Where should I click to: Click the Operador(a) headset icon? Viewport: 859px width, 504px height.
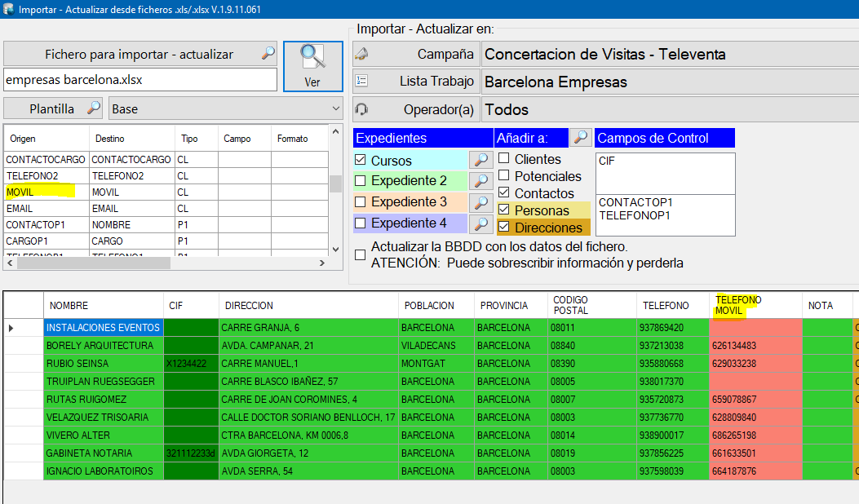tap(361, 109)
